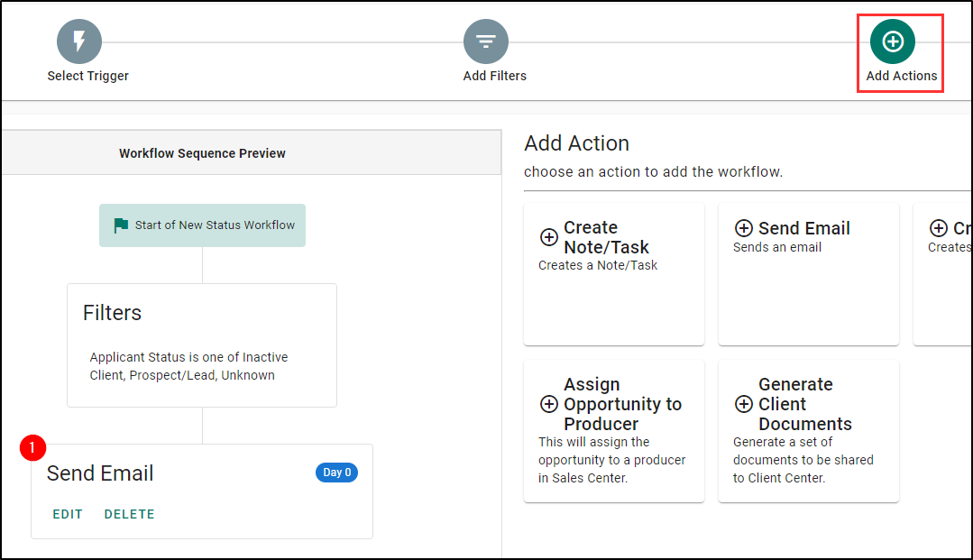Image resolution: width=973 pixels, height=560 pixels.
Task: Click plus icon beside Create Note/Task
Action: 548,237
